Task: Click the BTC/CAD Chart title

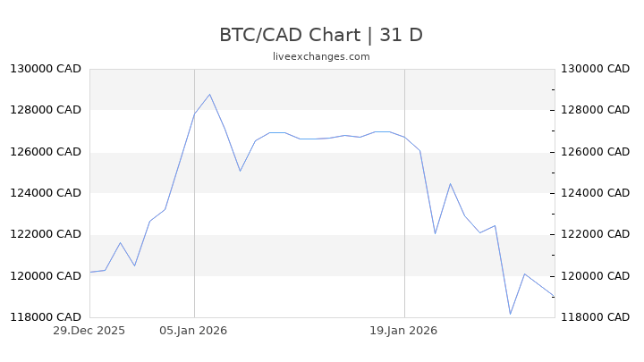Action: (321, 35)
